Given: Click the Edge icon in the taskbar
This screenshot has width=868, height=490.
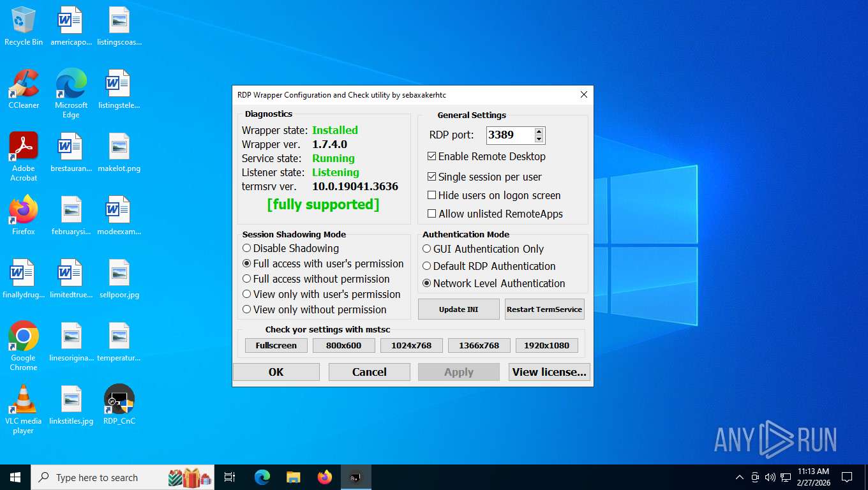Looking at the screenshot, I should [x=262, y=477].
